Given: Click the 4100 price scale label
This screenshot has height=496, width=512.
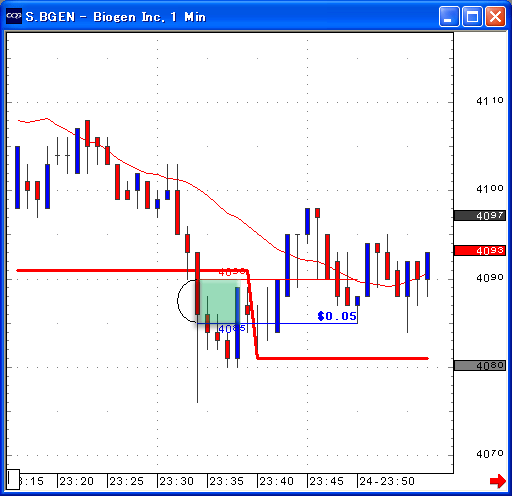Looking at the screenshot, I should [x=490, y=189].
